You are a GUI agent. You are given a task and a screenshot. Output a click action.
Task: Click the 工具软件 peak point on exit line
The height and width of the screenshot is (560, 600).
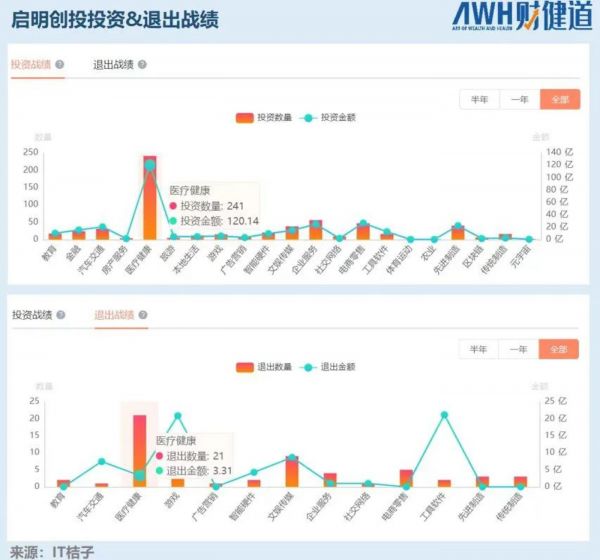pos(444,415)
